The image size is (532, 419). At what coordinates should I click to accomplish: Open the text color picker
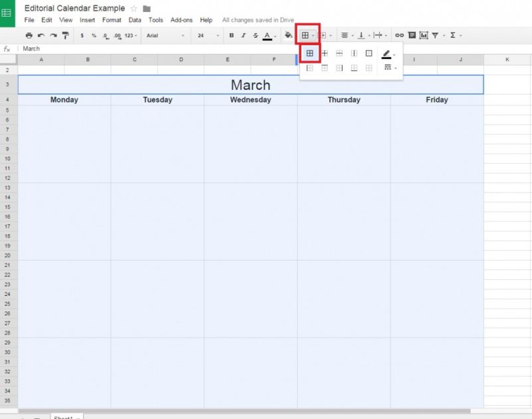pyautogui.click(x=267, y=35)
